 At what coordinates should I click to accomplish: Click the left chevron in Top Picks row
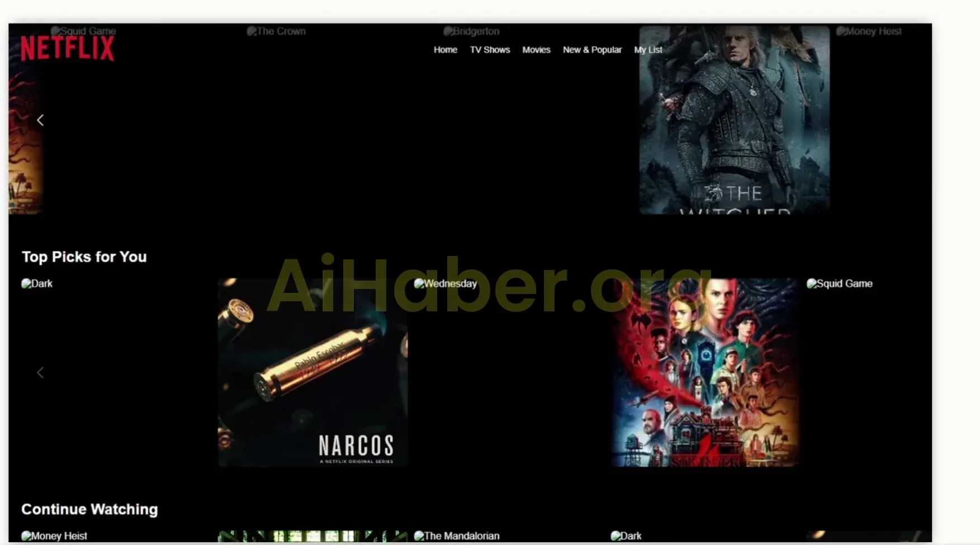pos(40,372)
